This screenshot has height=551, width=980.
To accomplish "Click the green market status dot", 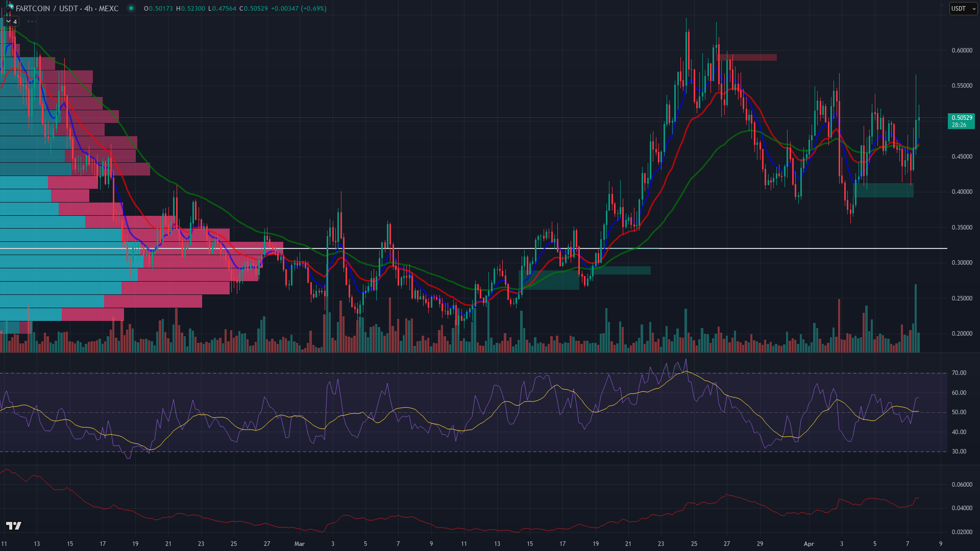I will tap(131, 8).
